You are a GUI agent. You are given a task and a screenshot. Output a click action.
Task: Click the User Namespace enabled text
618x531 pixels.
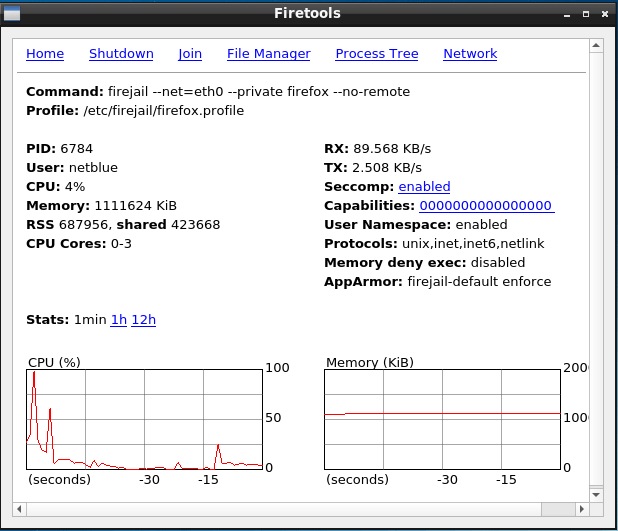coord(416,225)
